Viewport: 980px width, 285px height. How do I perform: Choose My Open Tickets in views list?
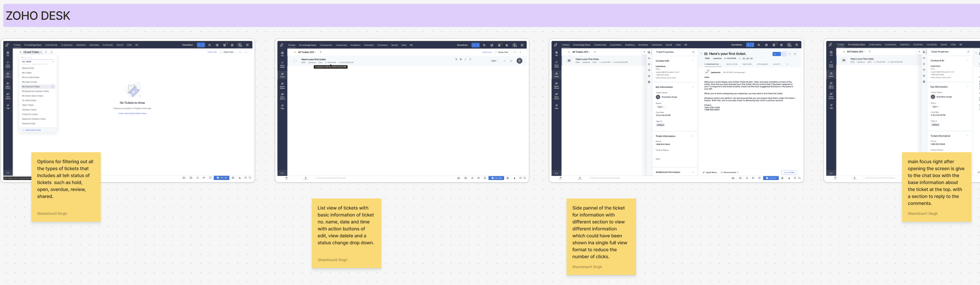[29, 82]
